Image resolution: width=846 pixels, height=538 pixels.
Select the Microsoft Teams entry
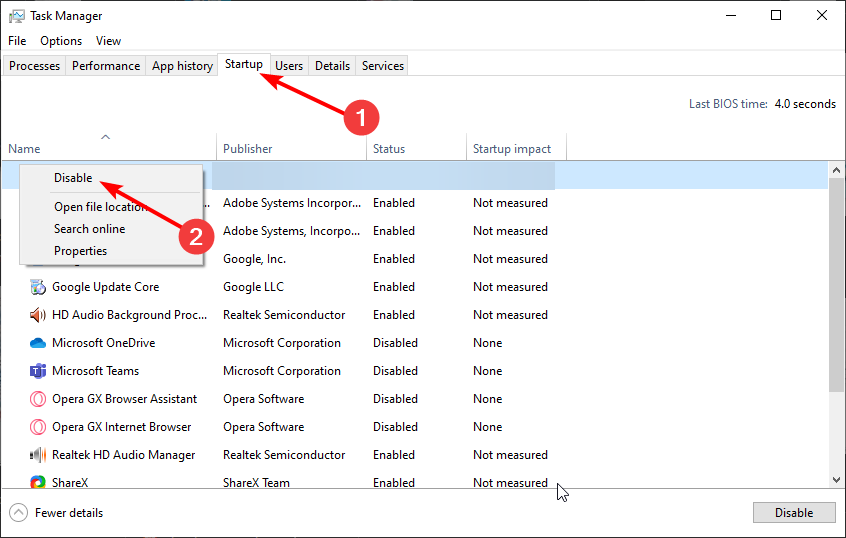coord(95,371)
